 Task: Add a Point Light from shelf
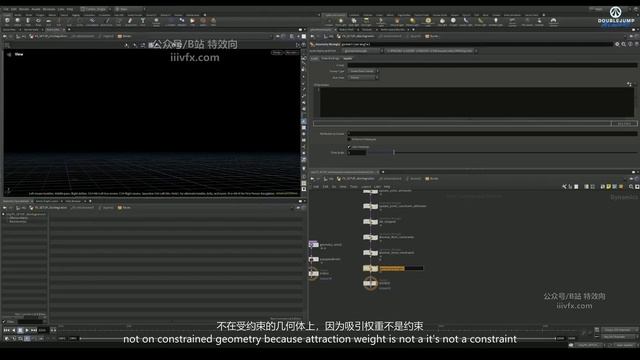coord(342,21)
